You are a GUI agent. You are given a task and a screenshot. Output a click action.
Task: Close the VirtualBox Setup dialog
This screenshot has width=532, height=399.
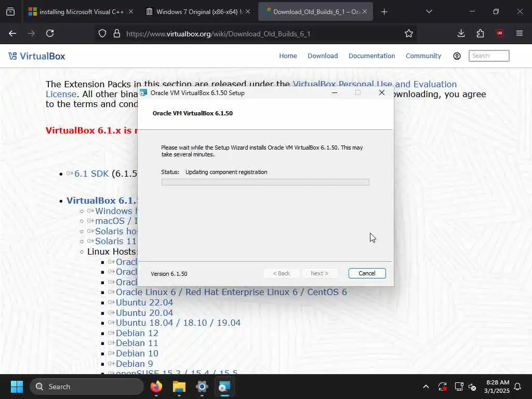click(x=381, y=92)
